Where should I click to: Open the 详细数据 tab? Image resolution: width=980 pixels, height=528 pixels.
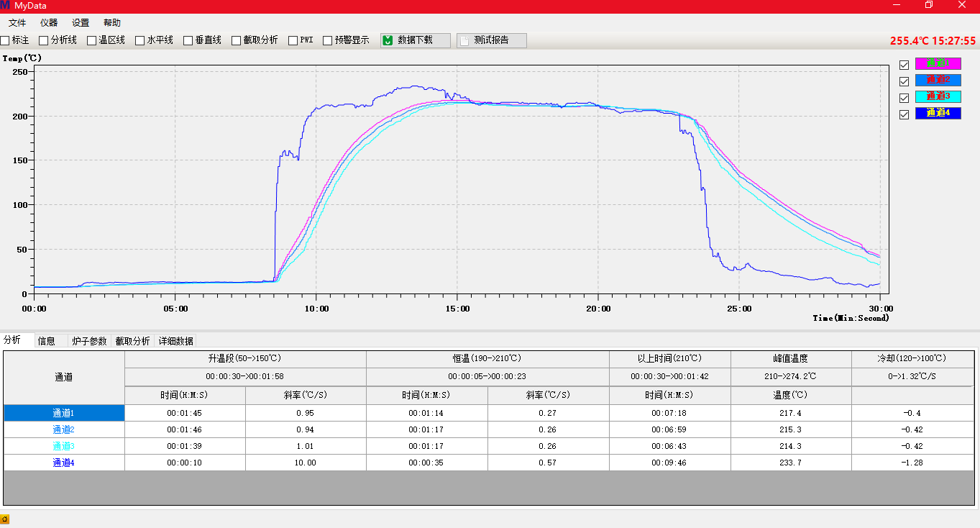[x=176, y=341]
